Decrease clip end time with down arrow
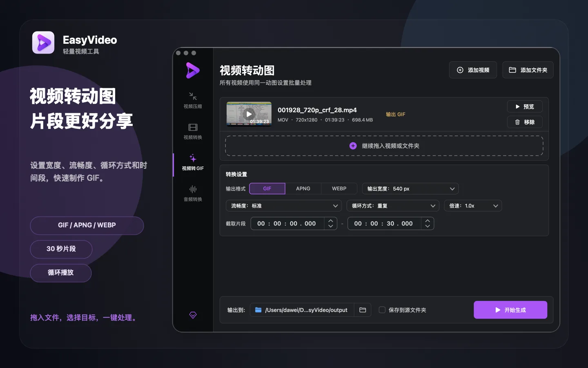This screenshot has width=588, height=368. click(428, 226)
